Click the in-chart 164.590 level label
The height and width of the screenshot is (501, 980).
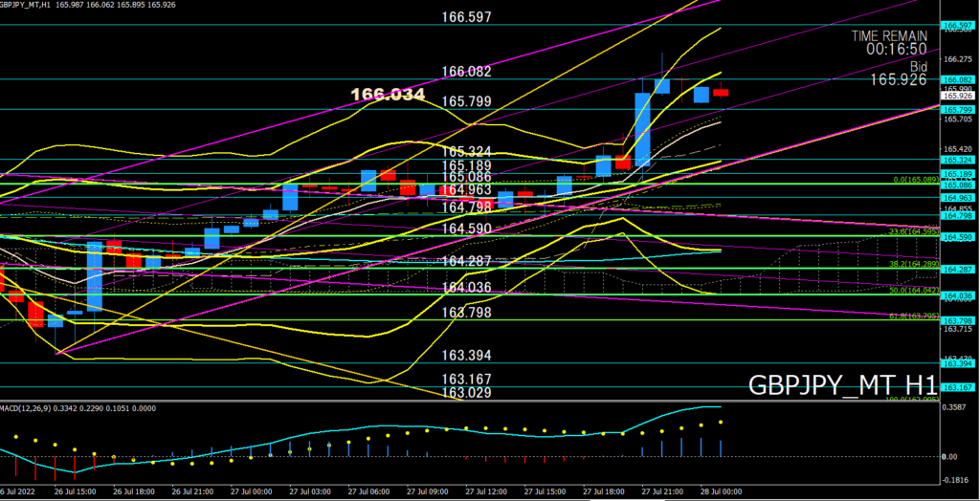pos(466,229)
